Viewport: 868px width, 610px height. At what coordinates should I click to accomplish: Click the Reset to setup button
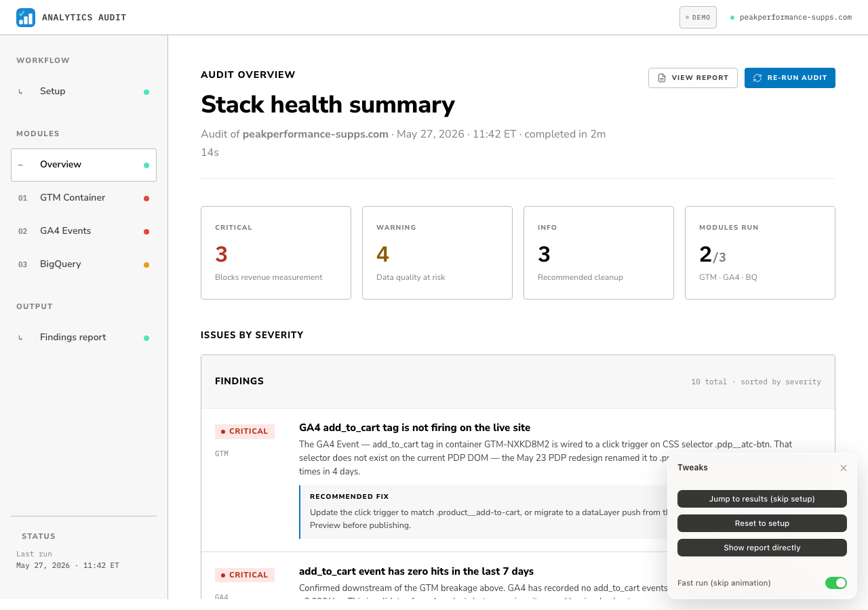(x=762, y=523)
